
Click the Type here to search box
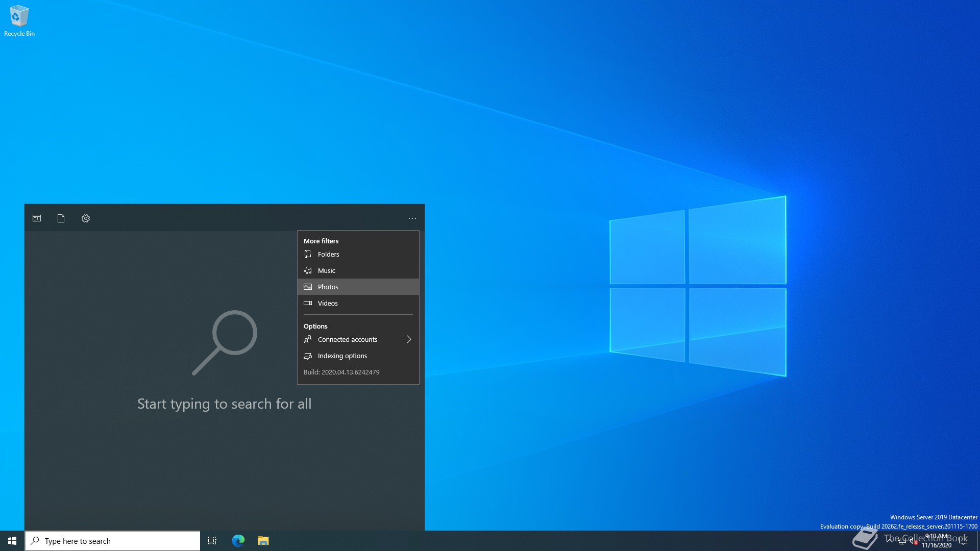pos(112,541)
